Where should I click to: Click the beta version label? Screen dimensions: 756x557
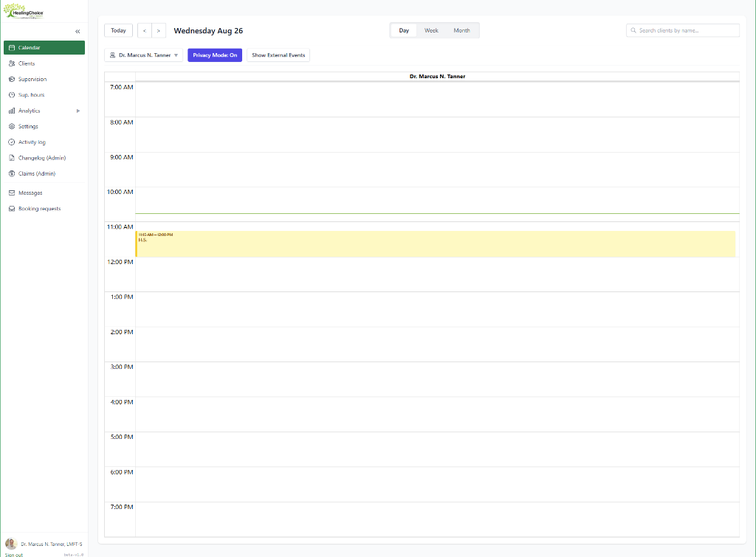[x=74, y=555]
